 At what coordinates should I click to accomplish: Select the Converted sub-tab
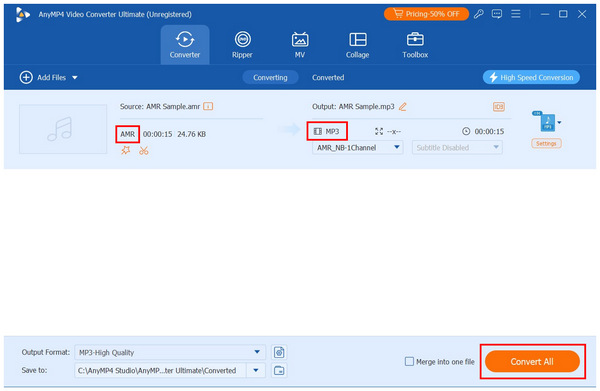click(328, 77)
